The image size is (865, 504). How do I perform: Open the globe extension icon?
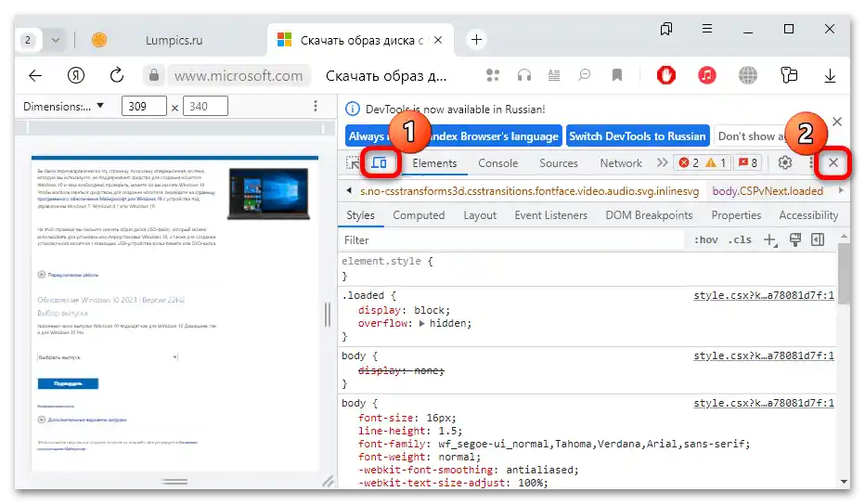[x=747, y=75]
